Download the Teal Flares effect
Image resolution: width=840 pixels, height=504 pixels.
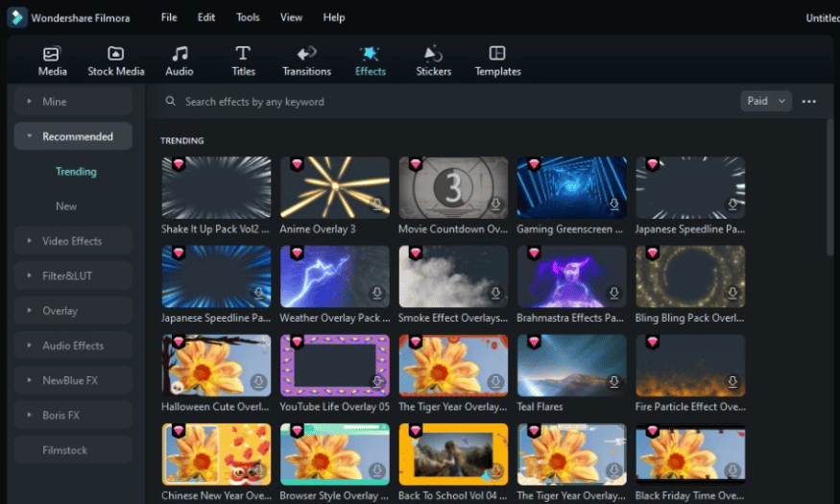614,382
